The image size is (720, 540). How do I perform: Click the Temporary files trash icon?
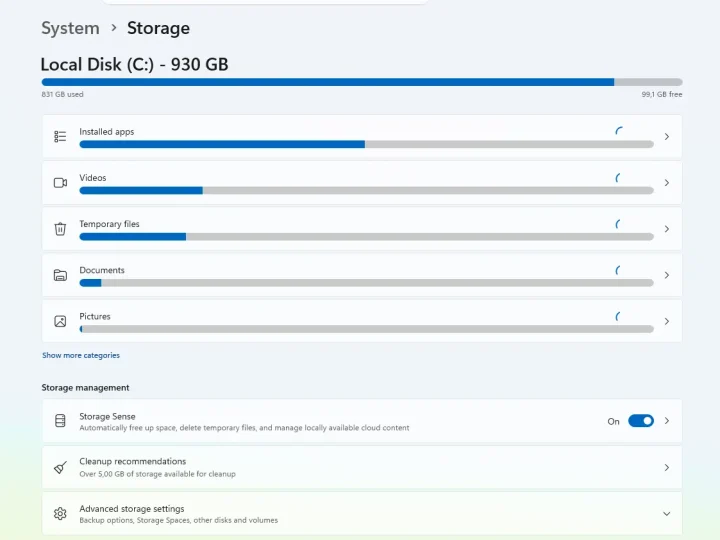(x=60, y=229)
